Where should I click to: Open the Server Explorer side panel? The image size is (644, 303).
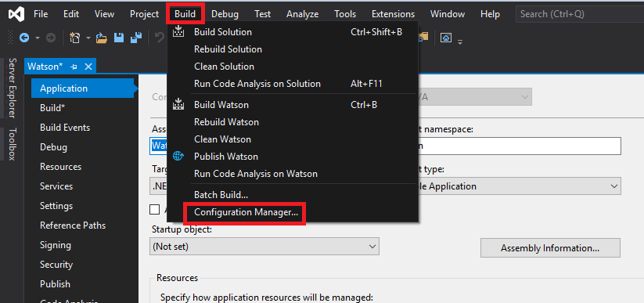13,88
